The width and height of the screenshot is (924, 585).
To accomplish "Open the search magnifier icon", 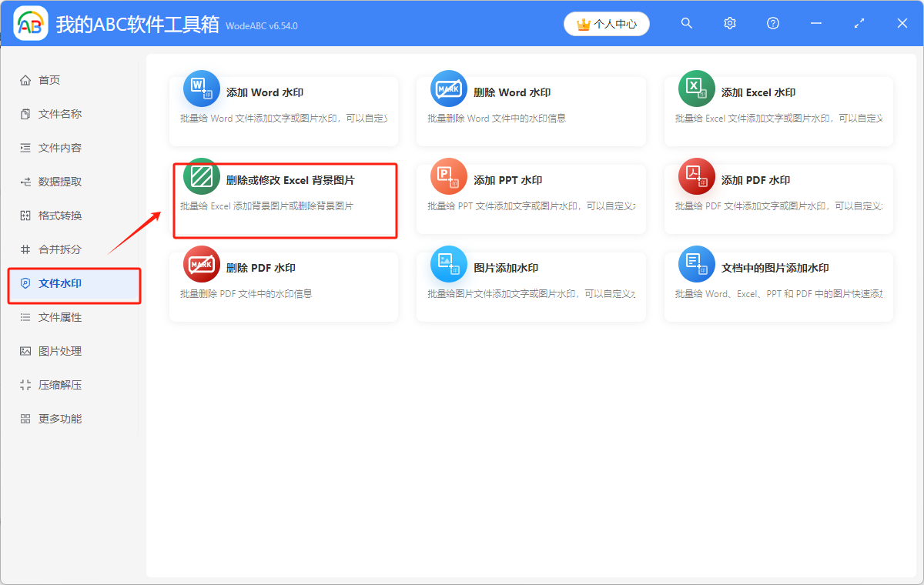I will tap(686, 23).
